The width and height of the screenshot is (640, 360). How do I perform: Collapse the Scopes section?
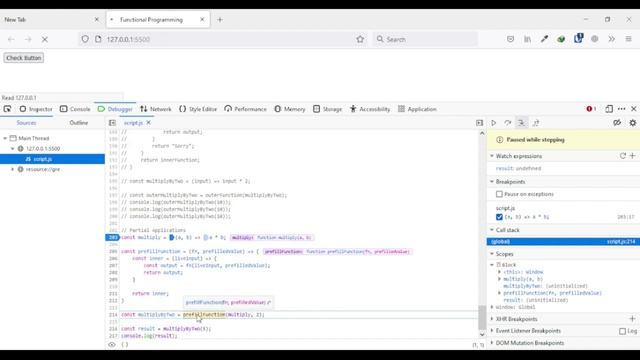(x=492, y=254)
